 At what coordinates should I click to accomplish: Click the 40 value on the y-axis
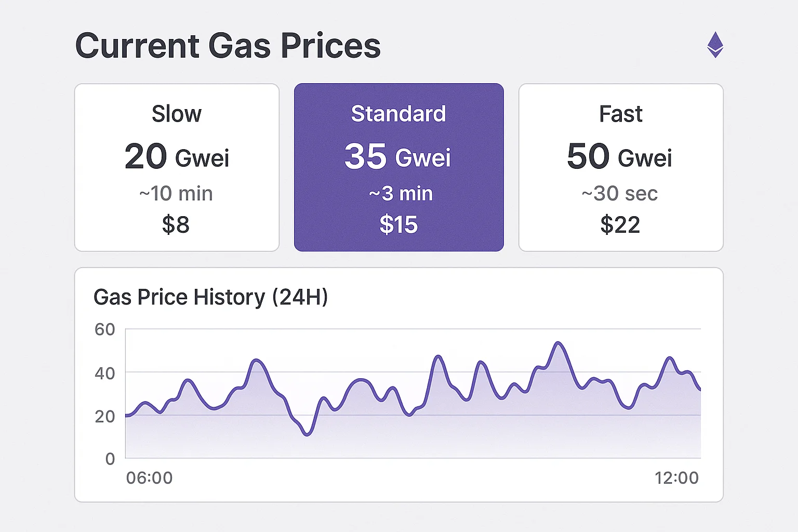coord(105,373)
